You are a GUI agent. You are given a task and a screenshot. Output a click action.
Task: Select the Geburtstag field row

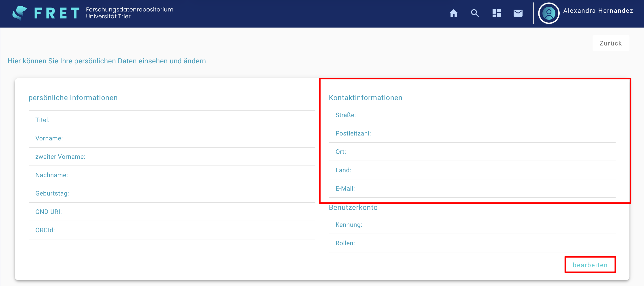[172, 194]
